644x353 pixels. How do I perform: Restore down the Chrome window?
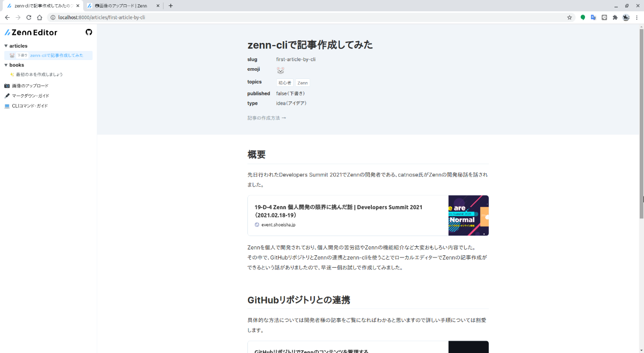(x=627, y=6)
